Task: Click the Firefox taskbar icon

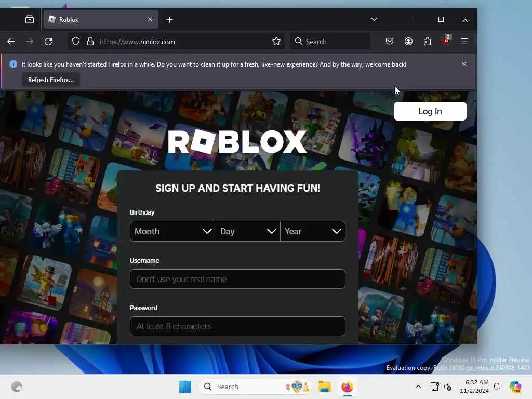Action: (x=348, y=387)
